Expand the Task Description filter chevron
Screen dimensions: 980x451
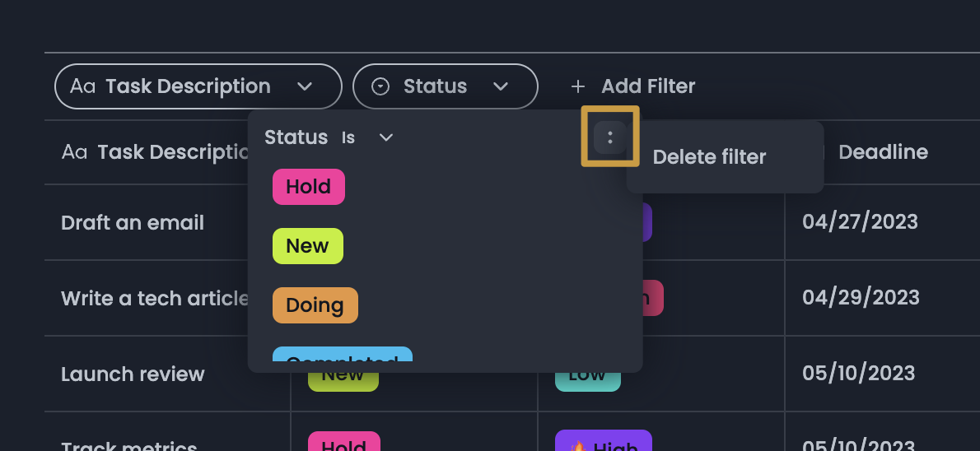(305, 86)
